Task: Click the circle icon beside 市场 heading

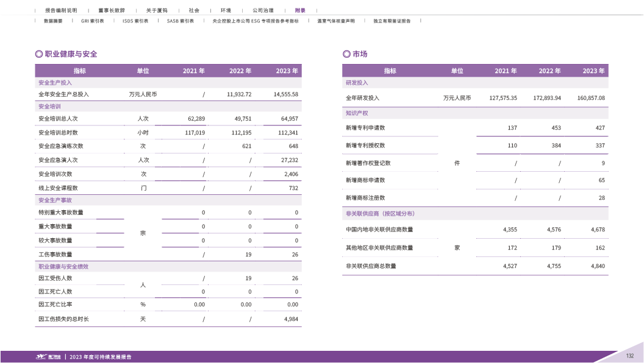Action: click(346, 54)
